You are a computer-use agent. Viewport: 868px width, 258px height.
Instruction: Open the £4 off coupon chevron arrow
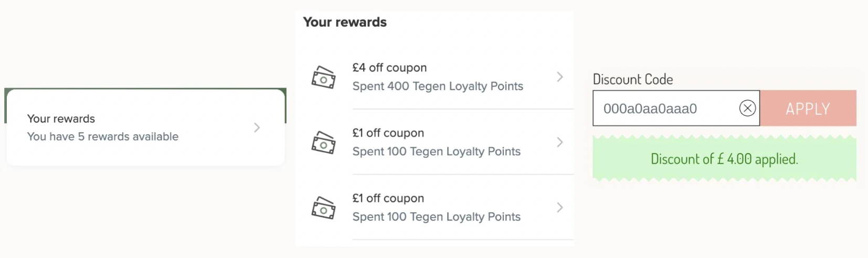click(x=560, y=77)
